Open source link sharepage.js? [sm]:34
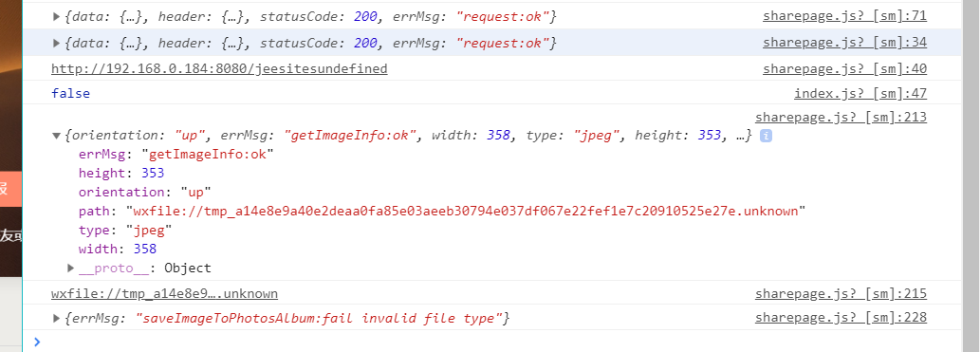This screenshot has width=980, height=352. [x=844, y=43]
